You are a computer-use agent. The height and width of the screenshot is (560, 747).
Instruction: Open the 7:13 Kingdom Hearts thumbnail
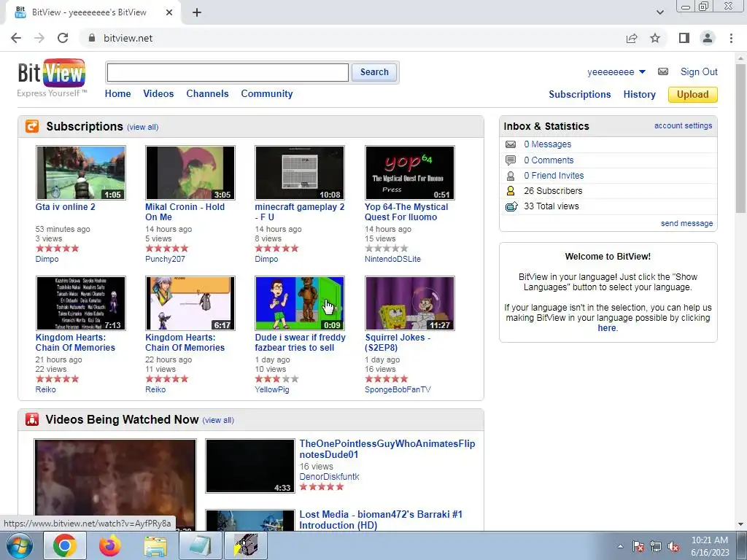pyautogui.click(x=81, y=303)
